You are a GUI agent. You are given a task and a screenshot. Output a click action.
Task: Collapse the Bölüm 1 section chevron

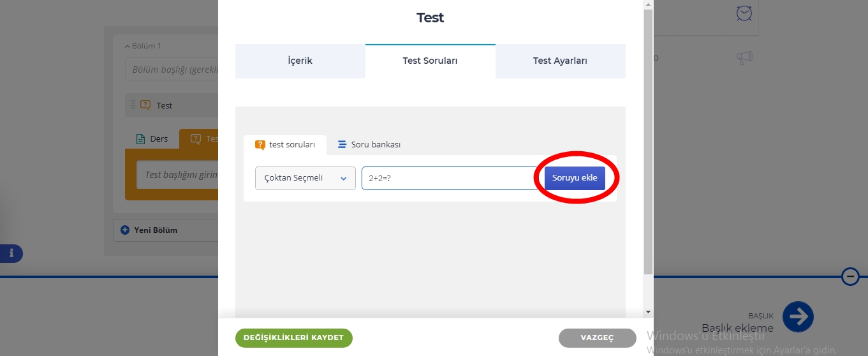[x=127, y=46]
